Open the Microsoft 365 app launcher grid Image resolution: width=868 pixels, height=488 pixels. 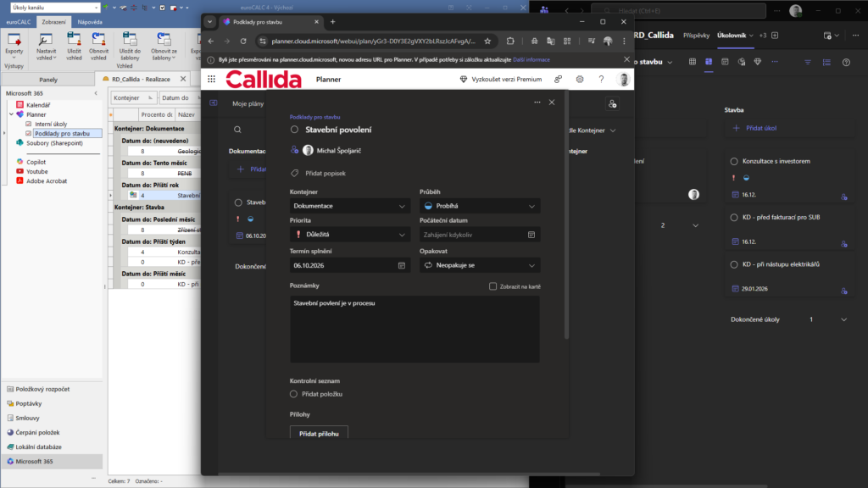coord(211,79)
